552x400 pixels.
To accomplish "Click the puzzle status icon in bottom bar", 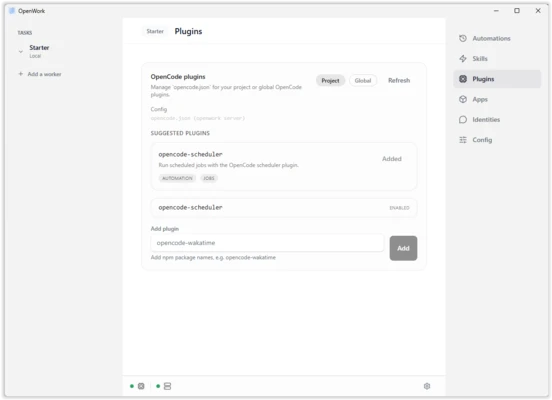I will coord(141,386).
